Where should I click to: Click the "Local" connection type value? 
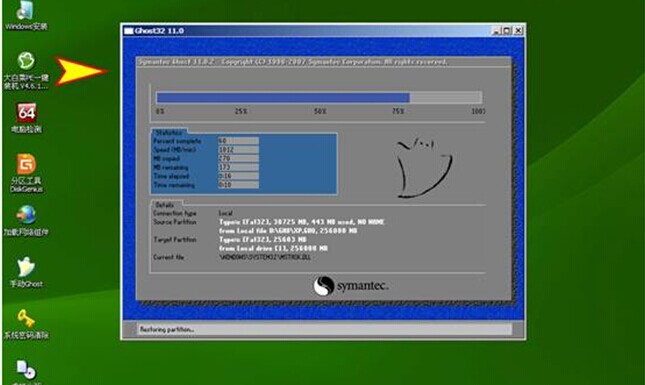tap(225, 213)
